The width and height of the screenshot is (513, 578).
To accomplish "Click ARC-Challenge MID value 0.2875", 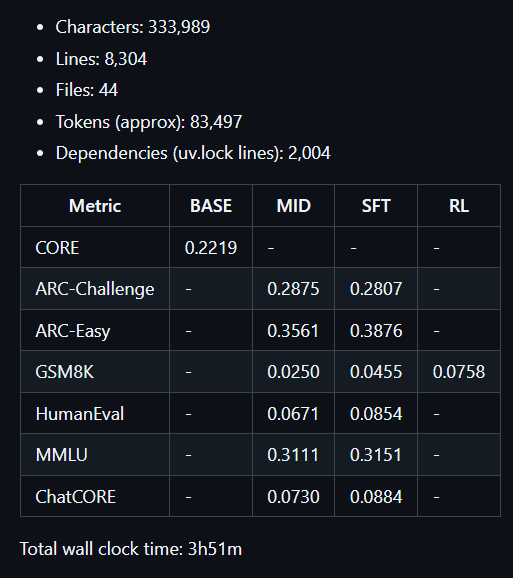I will [293, 289].
